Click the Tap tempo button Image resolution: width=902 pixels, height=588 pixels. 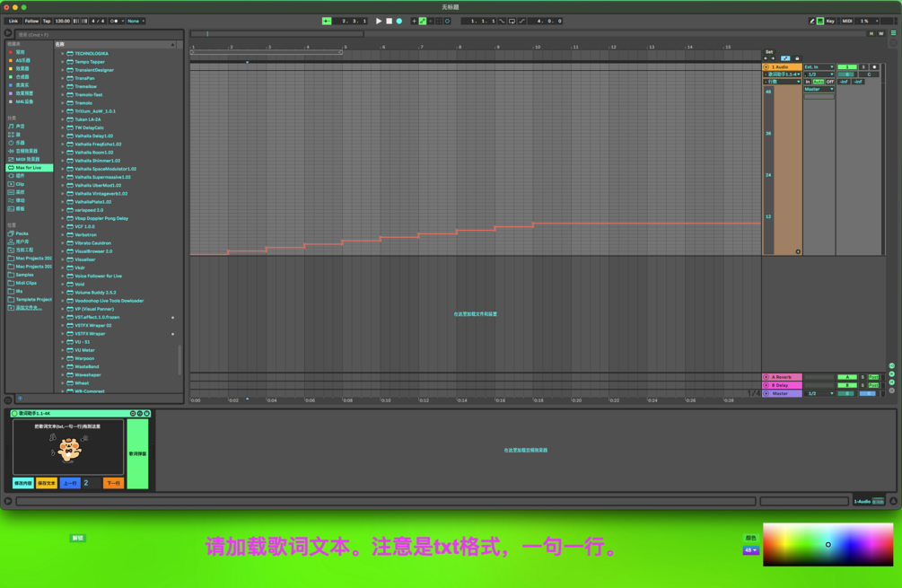[x=47, y=21]
